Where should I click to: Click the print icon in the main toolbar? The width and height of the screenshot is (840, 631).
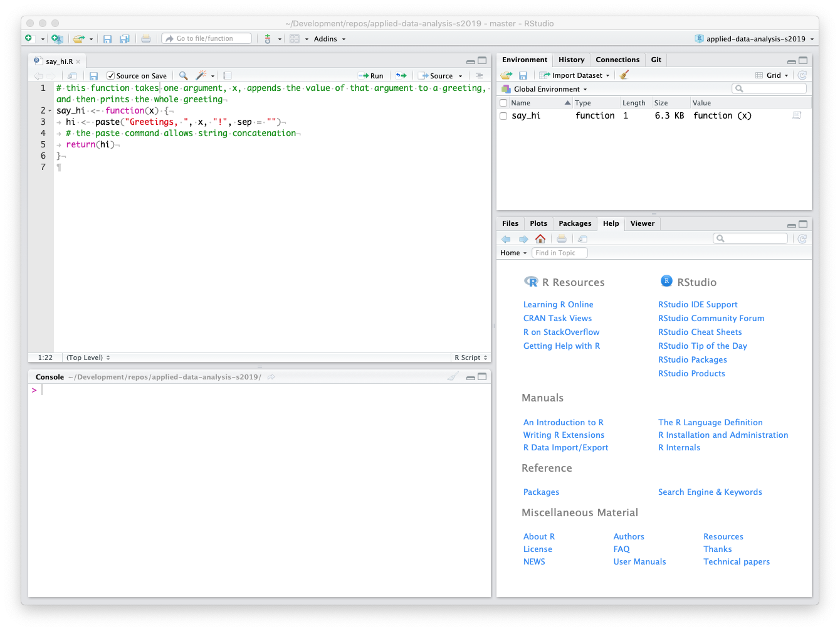tap(146, 39)
